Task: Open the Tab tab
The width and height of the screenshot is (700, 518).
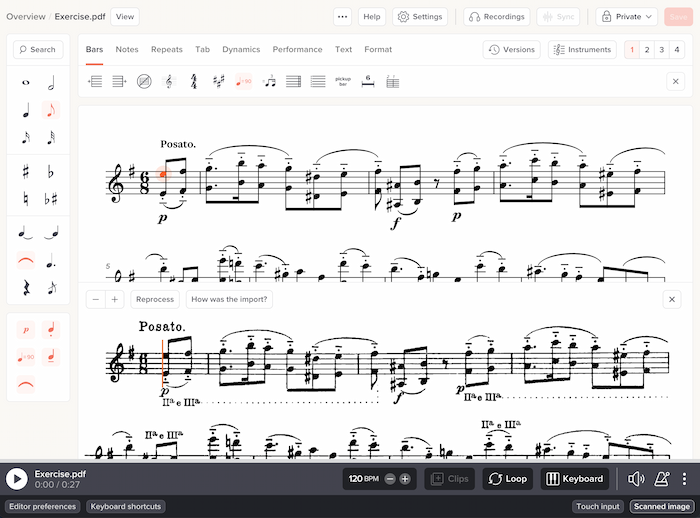Action: coord(202,50)
